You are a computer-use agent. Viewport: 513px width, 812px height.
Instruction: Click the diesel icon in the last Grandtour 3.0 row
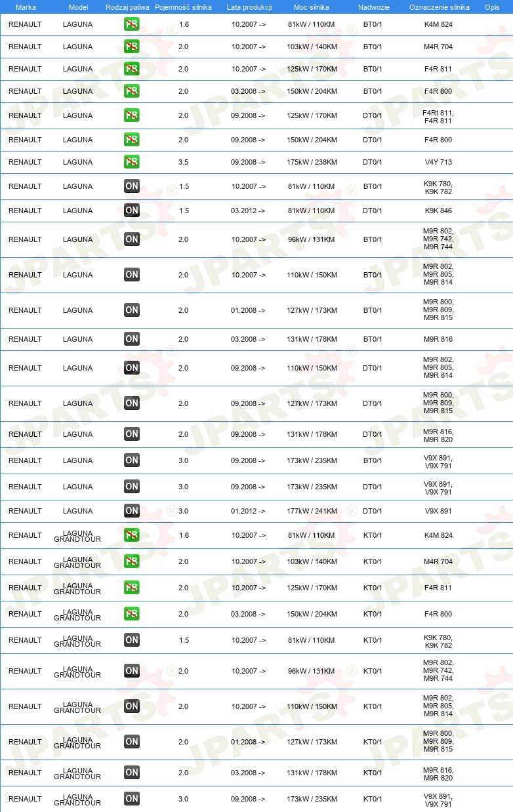click(132, 799)
